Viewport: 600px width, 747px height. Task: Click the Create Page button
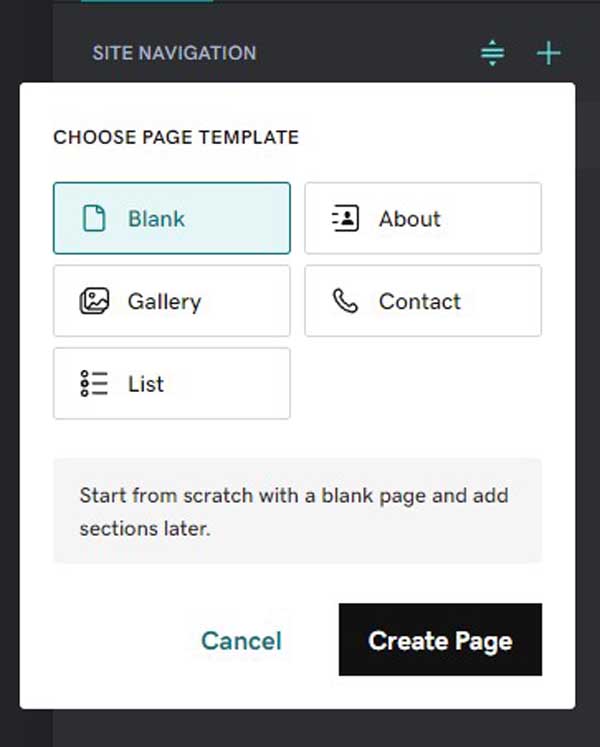pos(440,639)
